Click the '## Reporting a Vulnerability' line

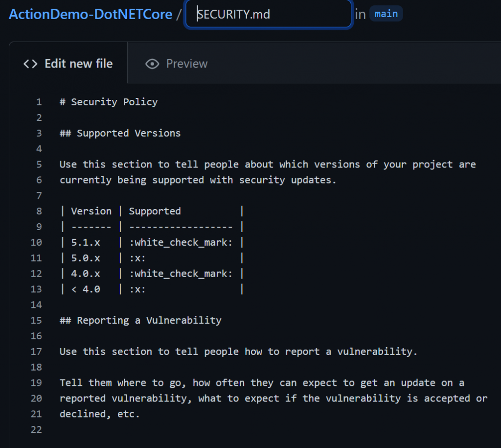[x=140, y=320]
